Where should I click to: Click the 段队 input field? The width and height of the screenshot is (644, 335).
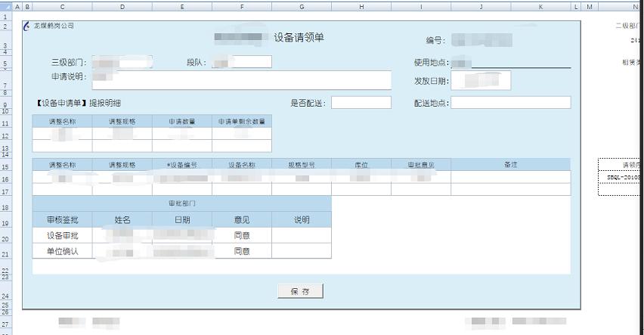click(x=242, y=62)
